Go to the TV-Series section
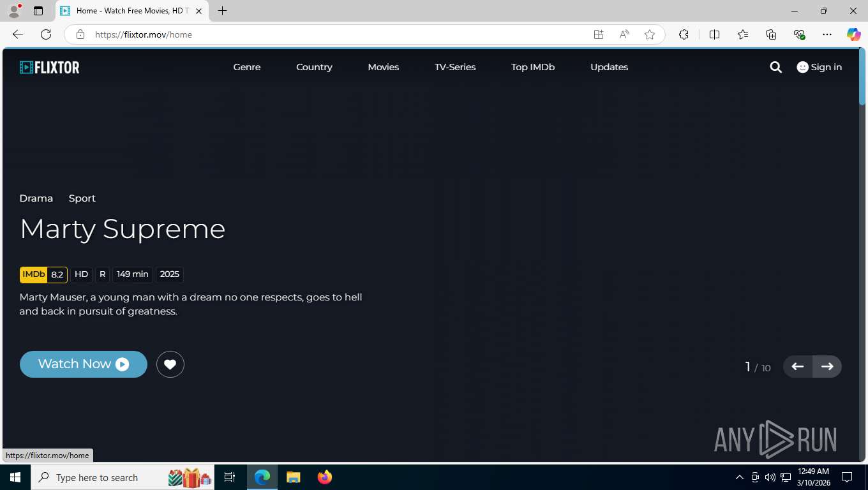Viewport: 868px width, 490px height. pyautogui.click(x=455, y=67)
